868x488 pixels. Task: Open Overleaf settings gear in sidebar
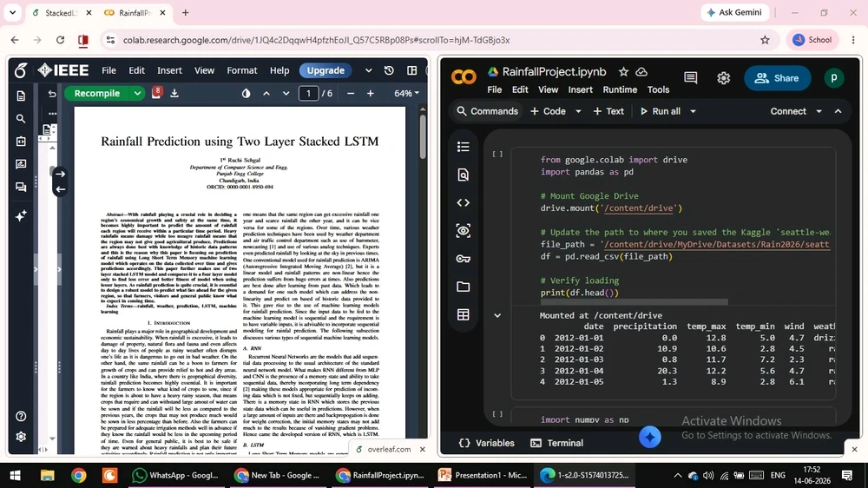[21, 437]
